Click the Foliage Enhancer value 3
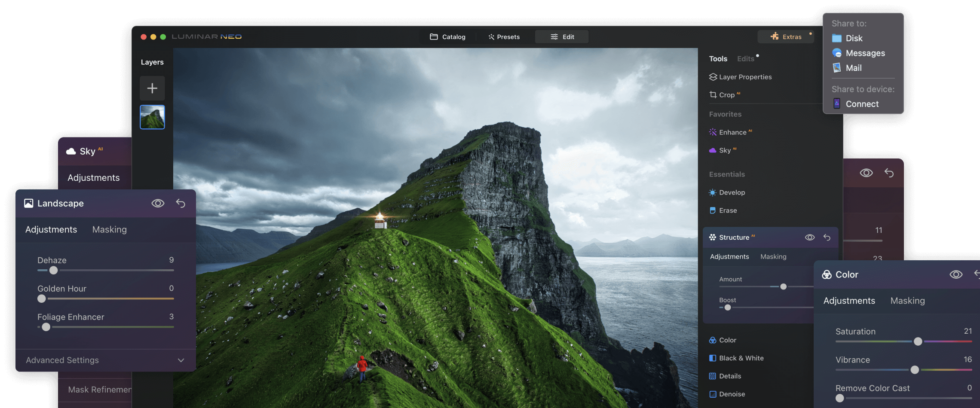Screen dimensions: 980x408 [x=171, y=317]
